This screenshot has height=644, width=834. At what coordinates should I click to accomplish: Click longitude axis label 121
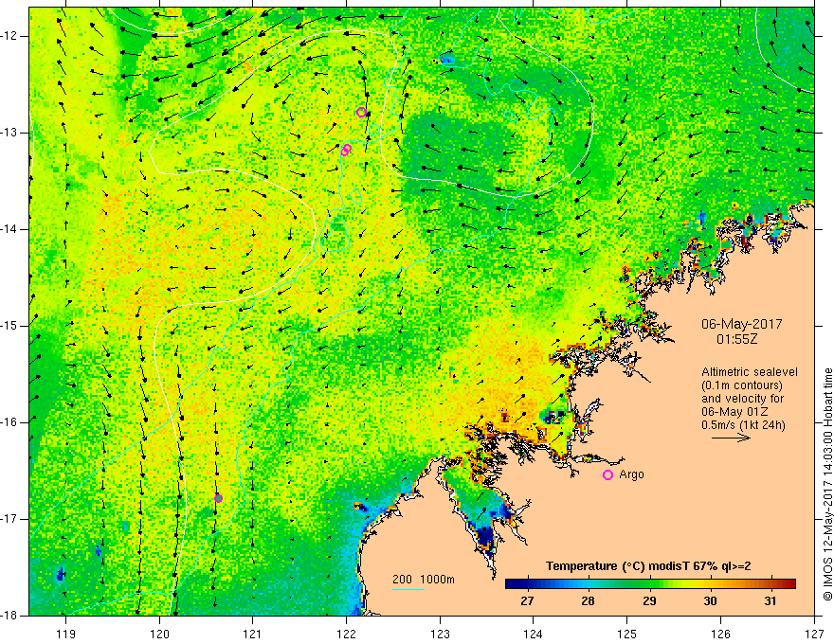point(253,634)
